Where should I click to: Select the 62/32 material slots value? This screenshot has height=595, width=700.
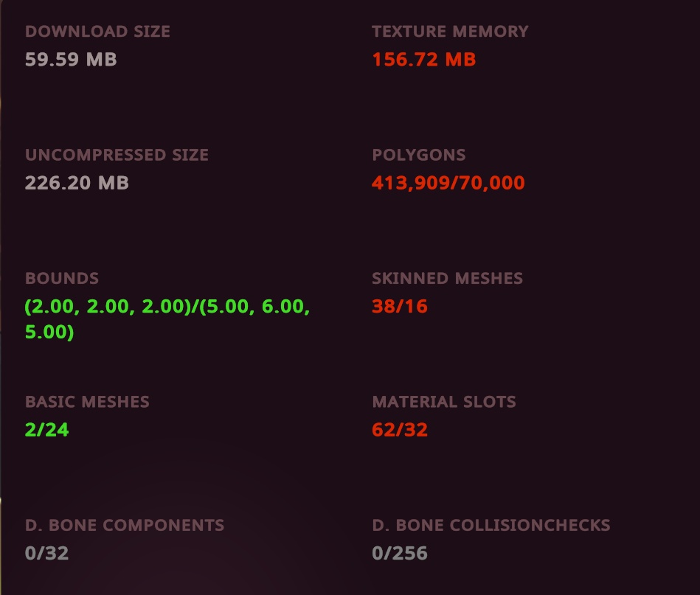(x=400, y=430)
